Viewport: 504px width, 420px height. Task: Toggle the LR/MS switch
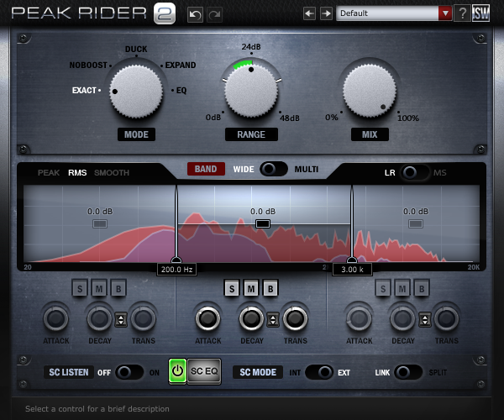[414, 172]
